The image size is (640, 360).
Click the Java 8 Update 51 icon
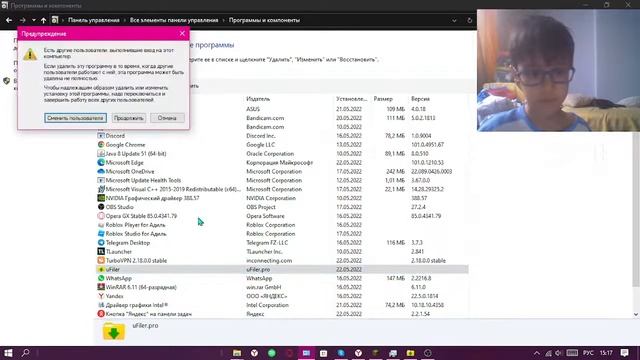pos(101,153)
